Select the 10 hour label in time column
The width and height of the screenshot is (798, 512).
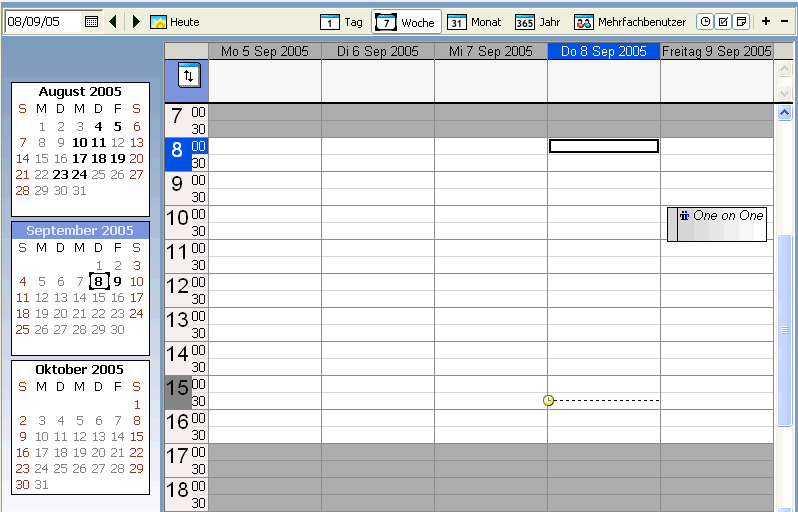click(x=178, y=219)
